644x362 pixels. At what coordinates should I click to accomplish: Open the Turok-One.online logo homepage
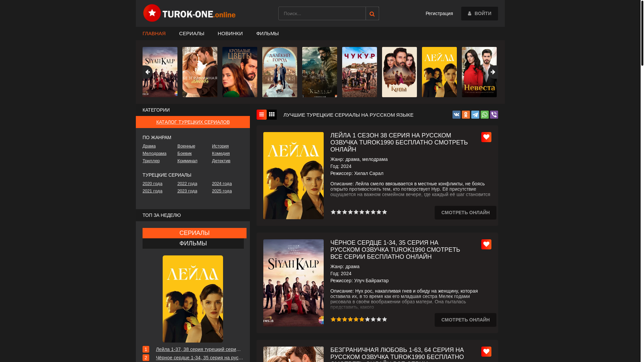point(189,13)
